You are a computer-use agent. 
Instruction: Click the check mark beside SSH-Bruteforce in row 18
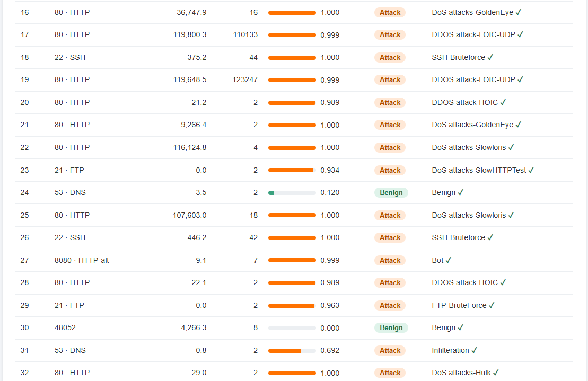click(x=490, y=57)
